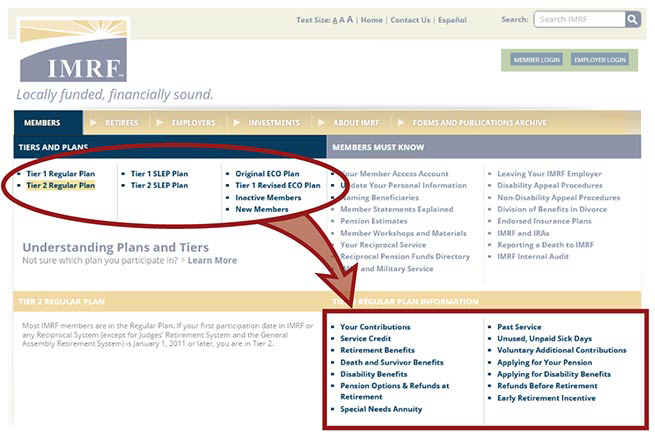This screenshot has width=655, height=433.
Task: Open Tier 2 Regular Plan link
Action: point(61,185)
